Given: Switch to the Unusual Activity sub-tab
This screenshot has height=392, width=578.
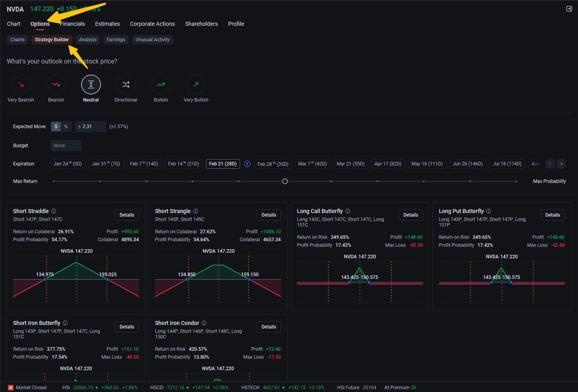Looking at the screenshot, I should point(153,40).
